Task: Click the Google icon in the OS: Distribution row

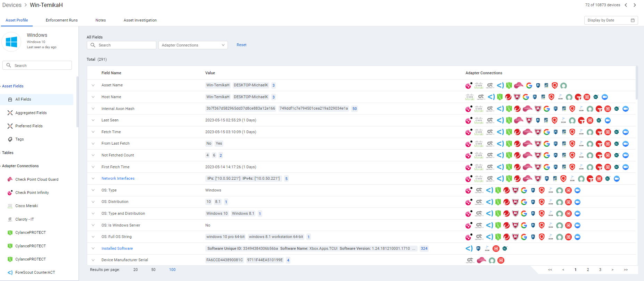Action: [x=524, y=202]
